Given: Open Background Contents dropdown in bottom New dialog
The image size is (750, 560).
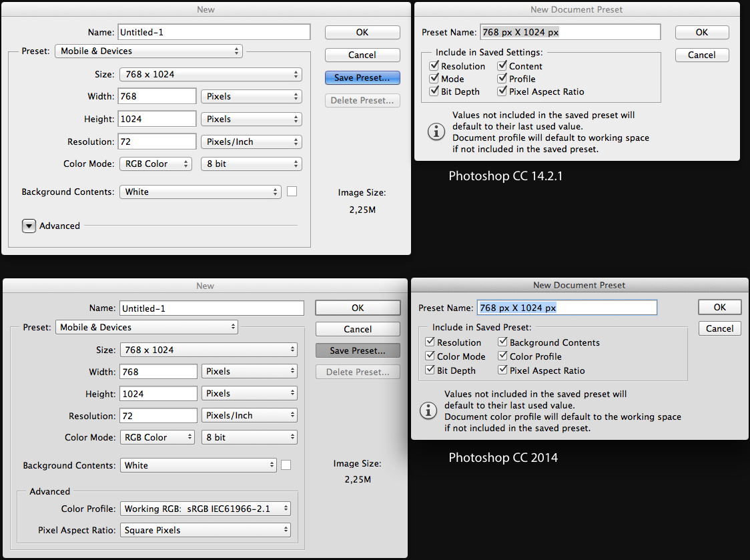Looking at the screenshot, I should (198, 465).
